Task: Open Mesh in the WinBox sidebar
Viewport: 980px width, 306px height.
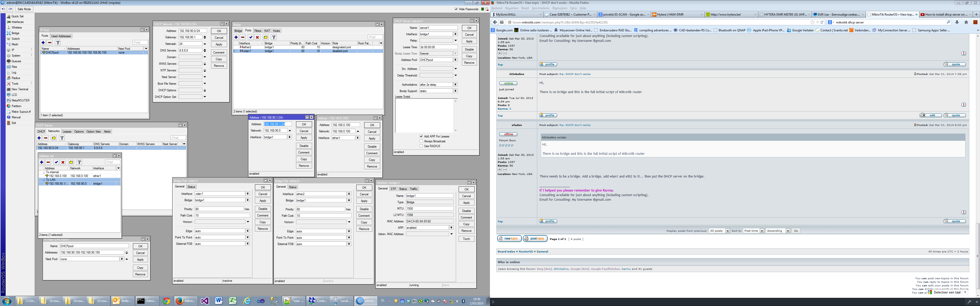Action: click(x=15, y=44)
